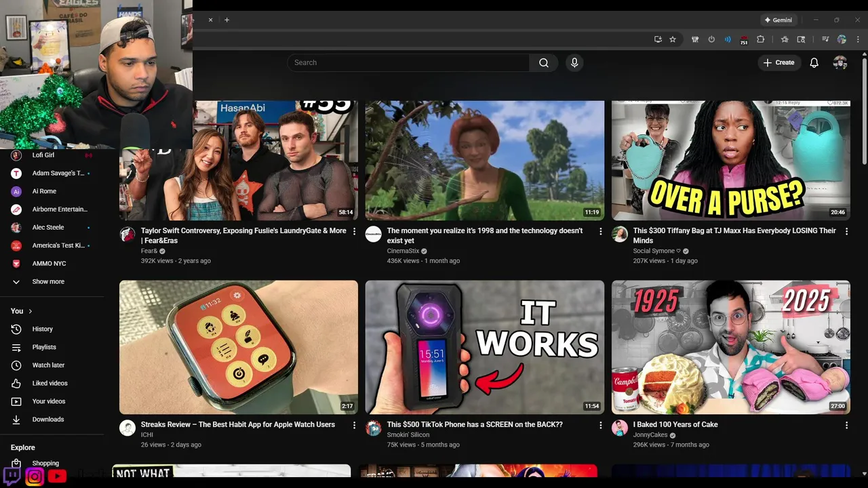Bookmark this page with the star icon

673,39
